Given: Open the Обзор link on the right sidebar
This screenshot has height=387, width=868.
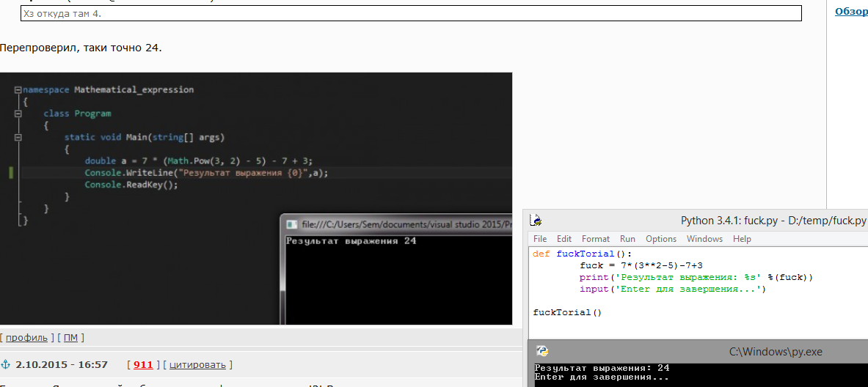Looking at the screenshot, I should (x=851, y=11).
